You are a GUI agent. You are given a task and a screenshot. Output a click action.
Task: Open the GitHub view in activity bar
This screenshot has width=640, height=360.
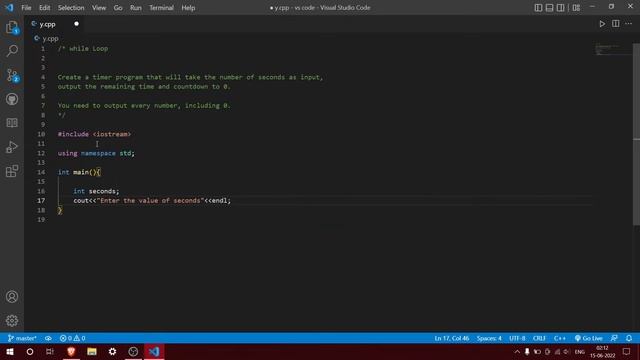pos(12,99)
